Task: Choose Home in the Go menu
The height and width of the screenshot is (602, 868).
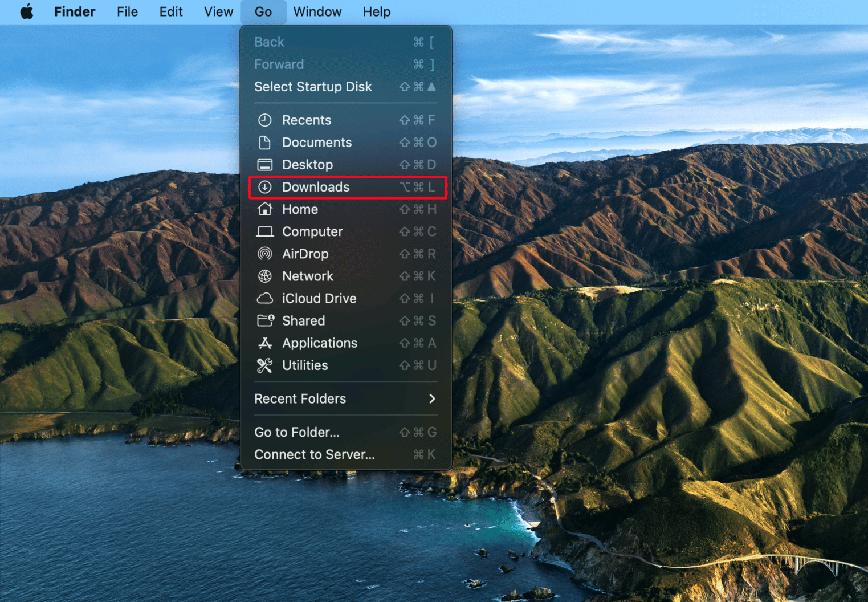Action: (346, 209)
